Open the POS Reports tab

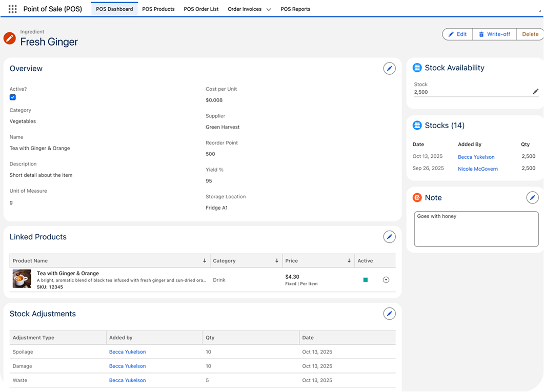tap(295, 9)
